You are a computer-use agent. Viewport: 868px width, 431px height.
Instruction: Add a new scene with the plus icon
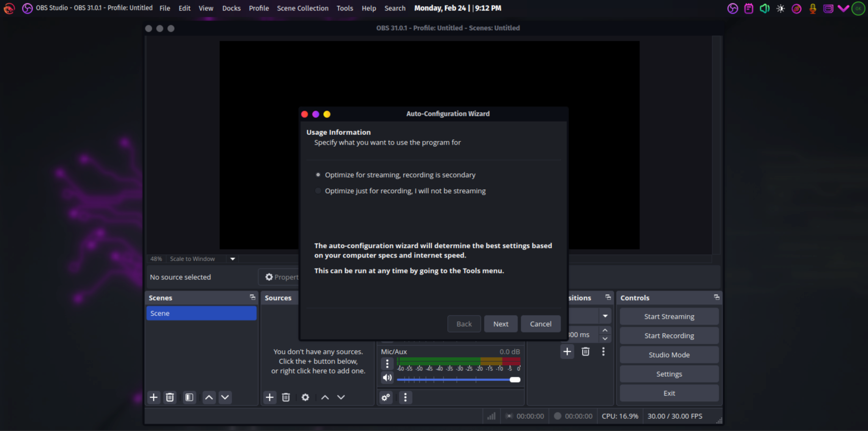[153, 397]
